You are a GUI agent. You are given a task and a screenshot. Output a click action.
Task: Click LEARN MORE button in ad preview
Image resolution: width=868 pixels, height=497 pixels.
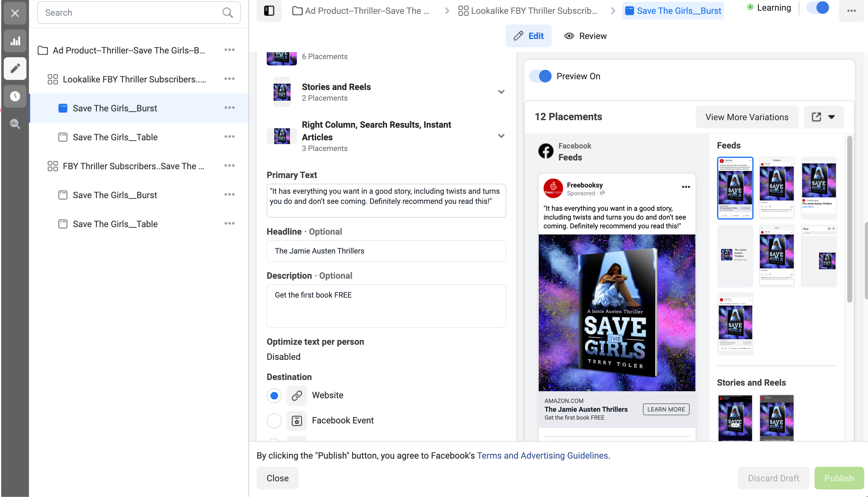point(666,409)
